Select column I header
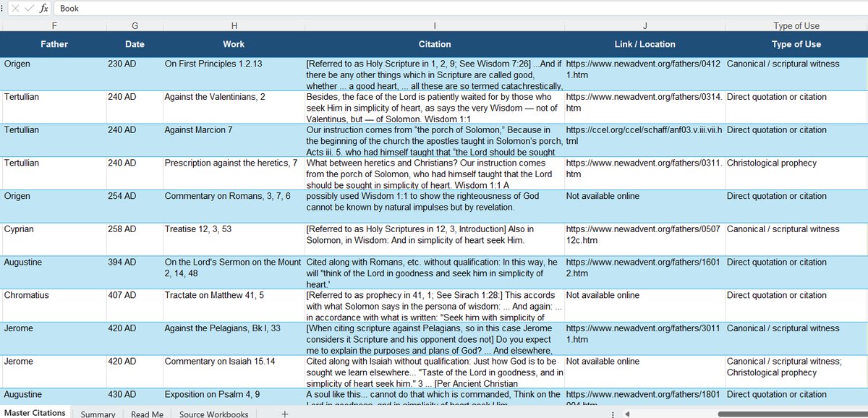This screenshot has width=868, height=418. (x=434, y=25)
